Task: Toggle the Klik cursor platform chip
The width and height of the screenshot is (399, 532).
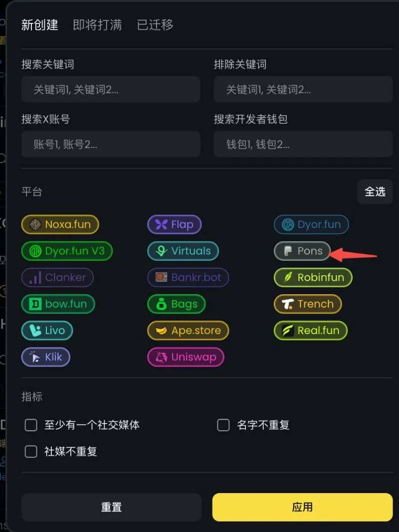Action: (x=46, y=357)
